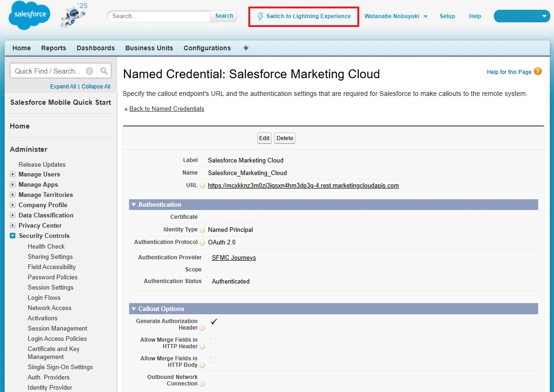Open Sharing Settings in sidebar
Image resolution: width=554 pixels, height=392 pixels.
[x=50, y=257]
